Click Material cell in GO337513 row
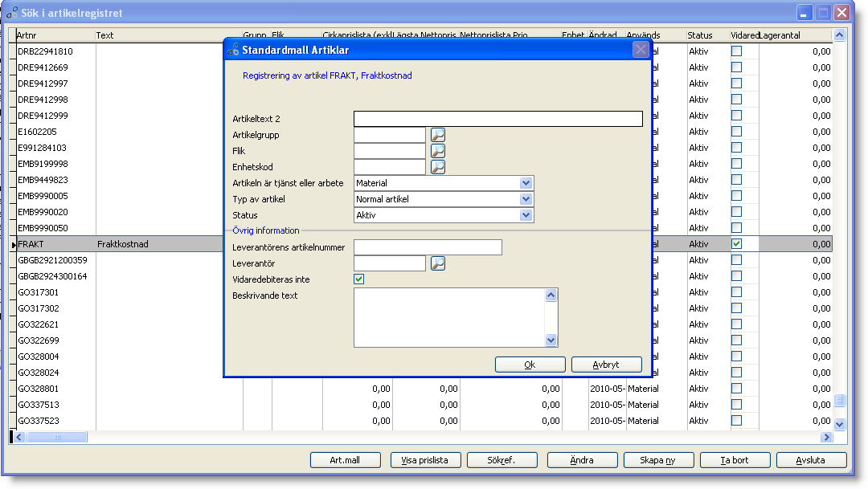 pos(643,405)
